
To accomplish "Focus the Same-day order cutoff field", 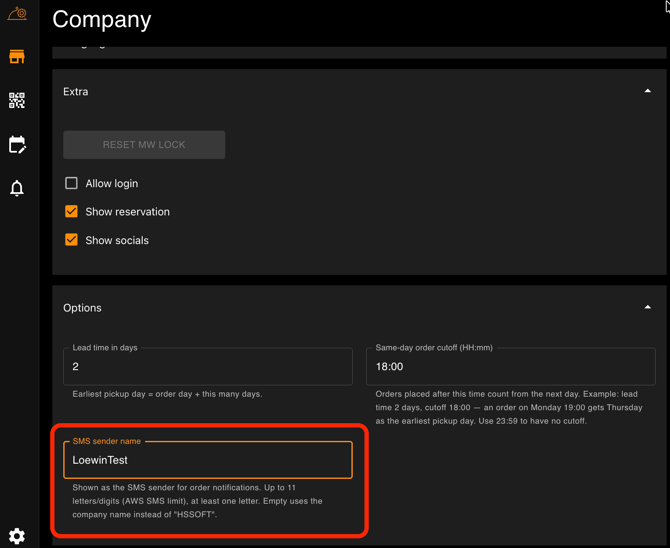I will 511,366.
